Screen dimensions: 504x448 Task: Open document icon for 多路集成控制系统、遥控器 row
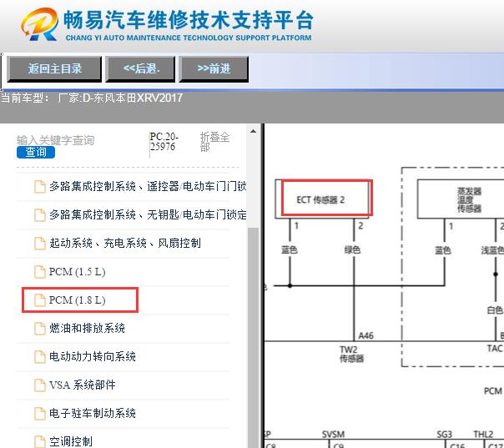[40, 186]
